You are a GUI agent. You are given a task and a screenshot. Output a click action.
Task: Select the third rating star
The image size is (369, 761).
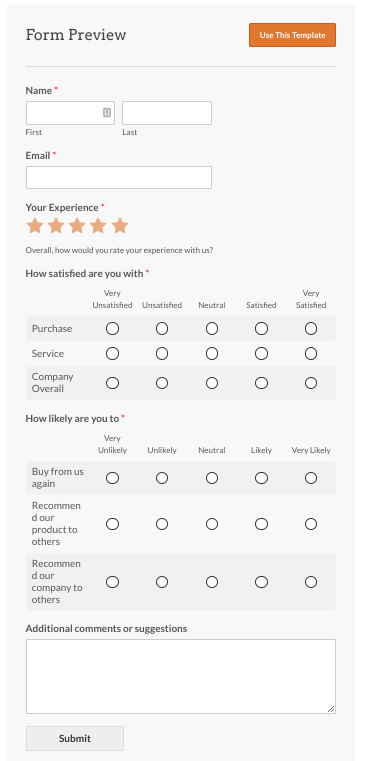[77, 226]
